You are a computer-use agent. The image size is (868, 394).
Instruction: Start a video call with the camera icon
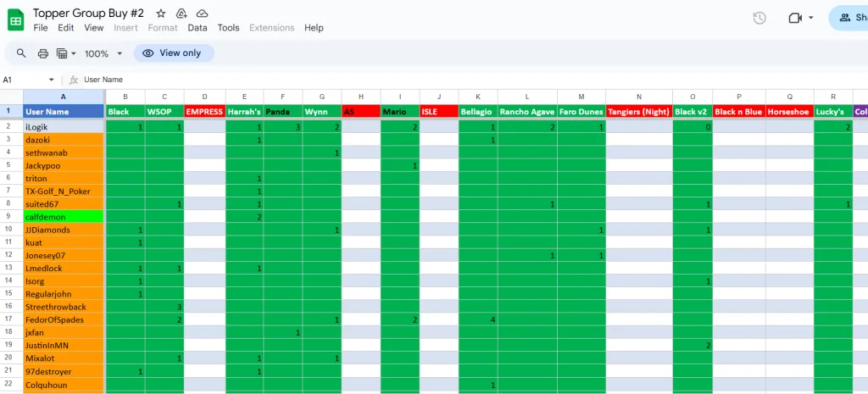coord(795,18)
